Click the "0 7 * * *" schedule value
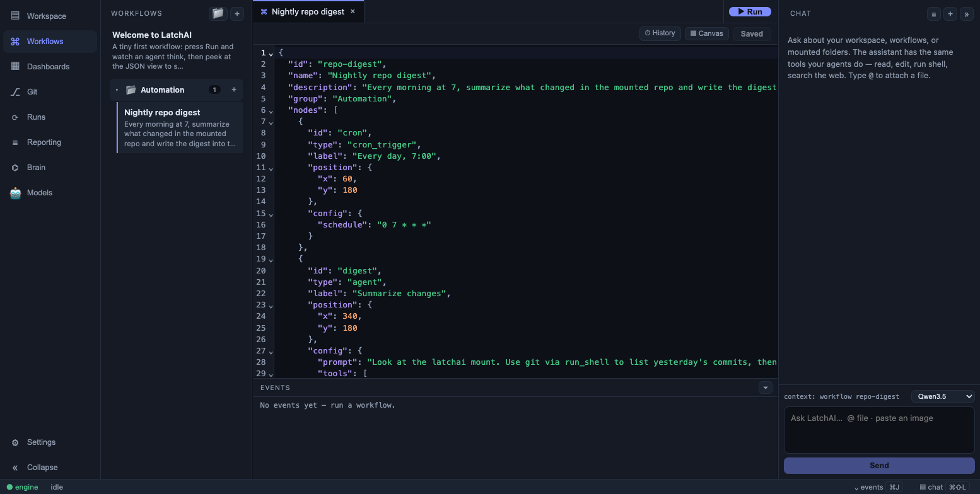The height and width of the screenshot is (494, 980). (404, 224)
